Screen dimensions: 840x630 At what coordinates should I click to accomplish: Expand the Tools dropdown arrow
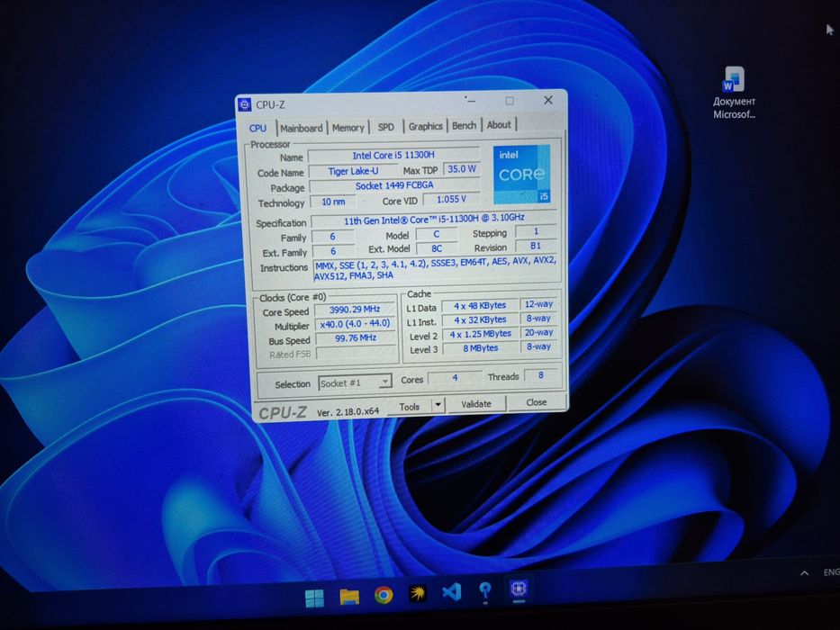[438, 404]
